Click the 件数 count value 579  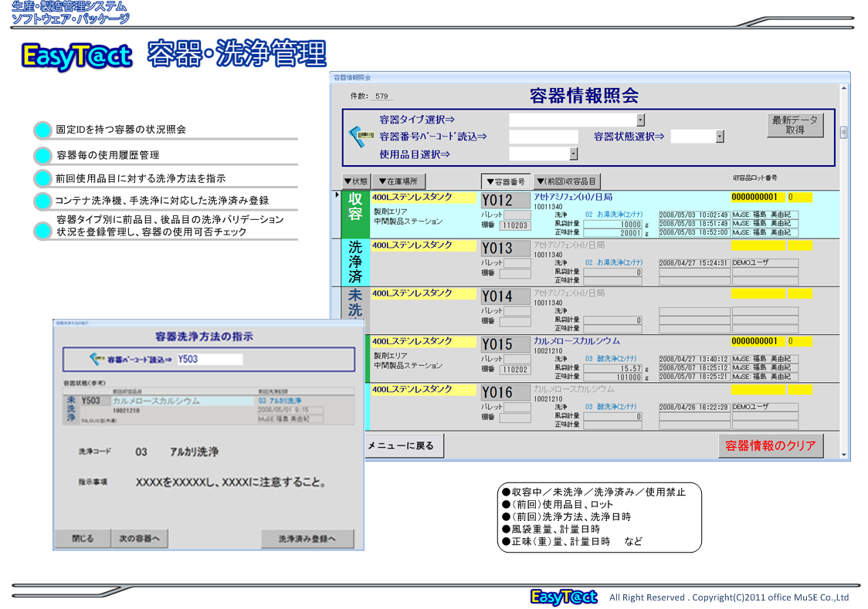pos(381,96)
